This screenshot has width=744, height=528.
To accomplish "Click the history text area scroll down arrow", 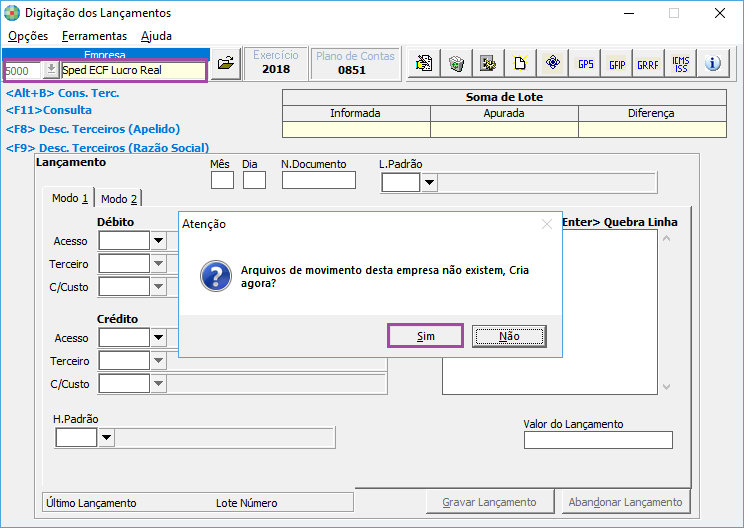I will [x=667, y=387].
